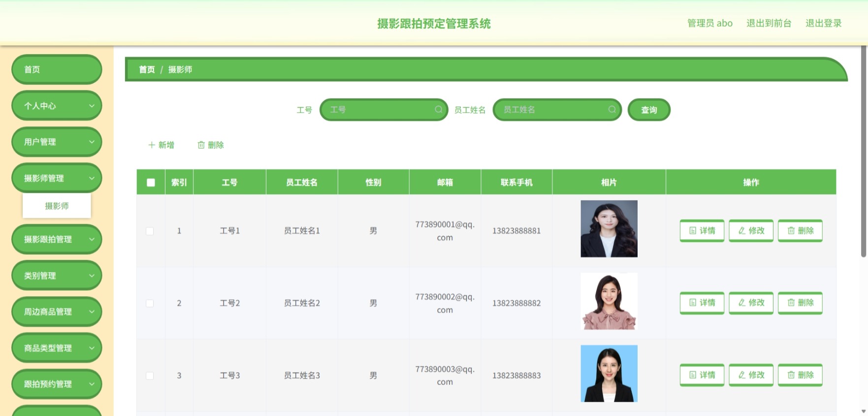
Task: Click the 性别 column header
Action: tap(373, 182)
